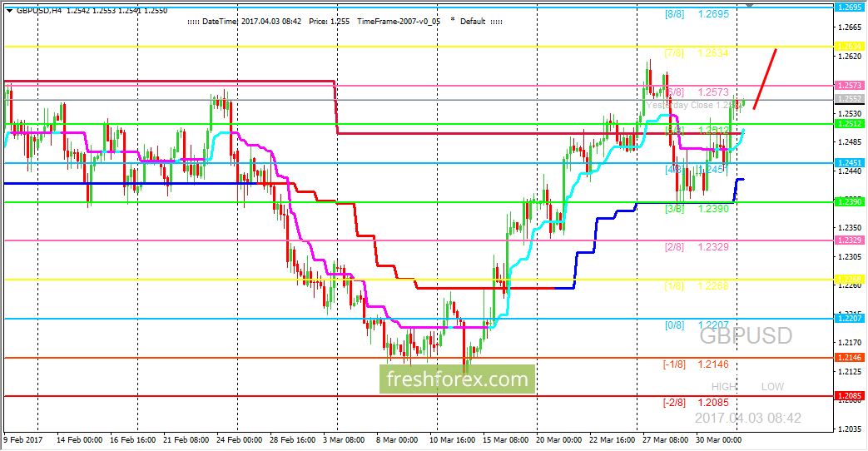This screenshot has width=868, height=451.
Task: Click the gray chart shift triangle marker
Action: click(750, 6)
